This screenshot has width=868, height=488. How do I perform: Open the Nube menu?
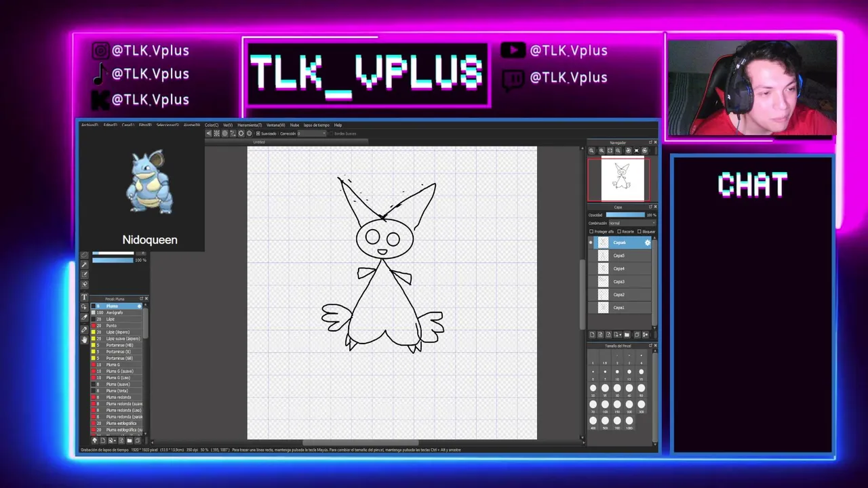pos(294,125)
